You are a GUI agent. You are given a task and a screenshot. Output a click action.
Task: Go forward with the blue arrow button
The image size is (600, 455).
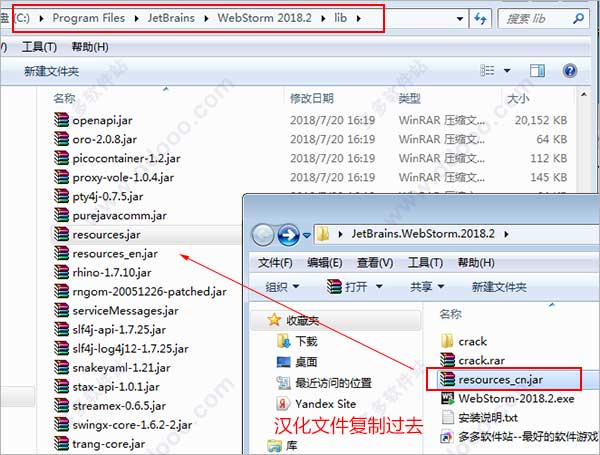[x=289, y=235]
